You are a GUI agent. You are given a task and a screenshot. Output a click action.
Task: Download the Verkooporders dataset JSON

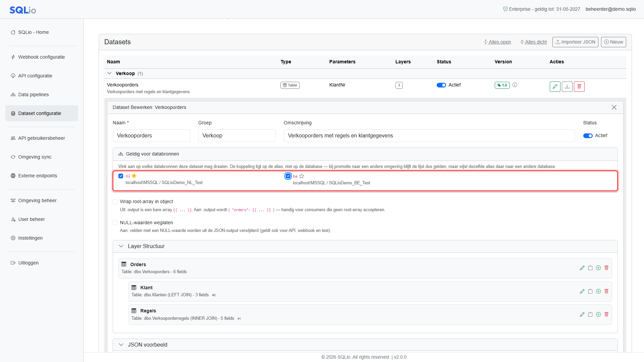pos(567,86)
